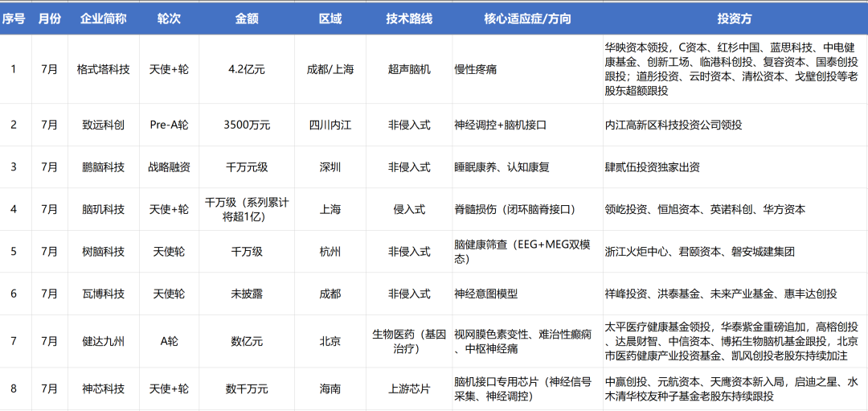The image size is (868, 411).
Task: Click the 千万级（系列累计将超1亿）cell
Action: pos(247,209)
